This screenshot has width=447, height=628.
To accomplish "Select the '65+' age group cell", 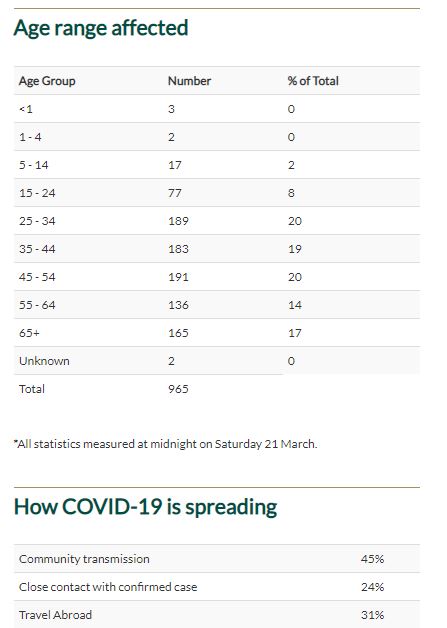I will tap(29, 333).
